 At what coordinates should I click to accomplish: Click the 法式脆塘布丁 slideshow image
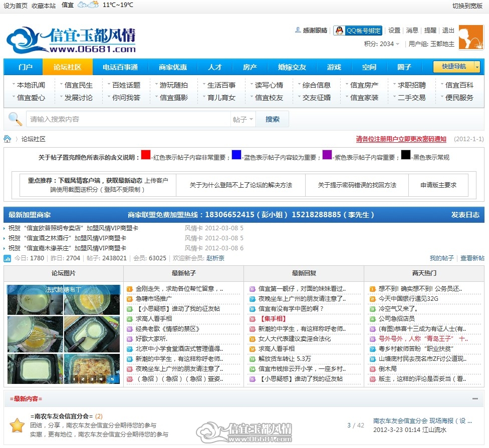(x=63, y=334)
